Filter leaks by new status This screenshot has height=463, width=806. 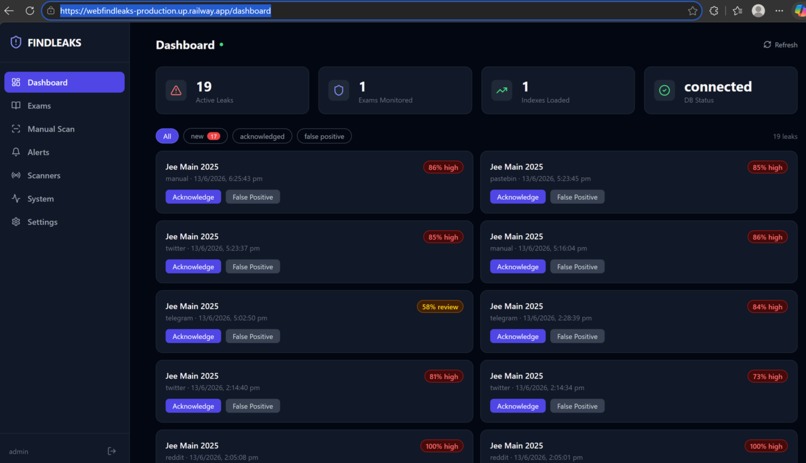pyautogui.click(x=205, y=136)
